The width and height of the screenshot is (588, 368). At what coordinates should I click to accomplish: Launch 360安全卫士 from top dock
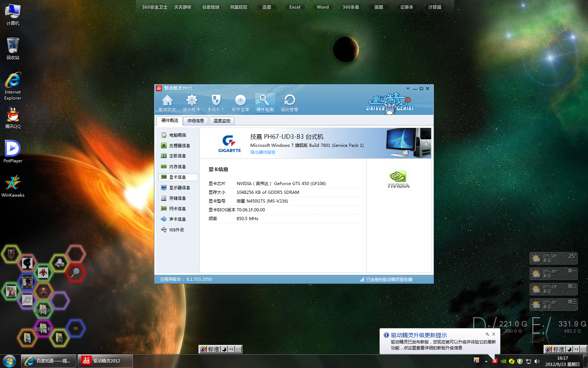pos(155,7)
